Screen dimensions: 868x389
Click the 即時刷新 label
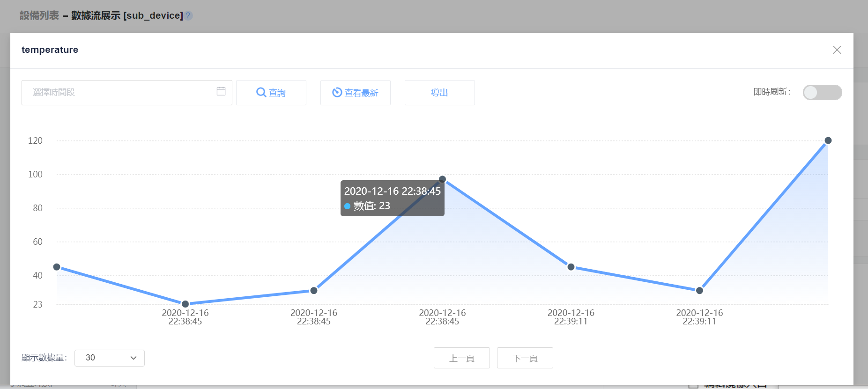(772, 92)
